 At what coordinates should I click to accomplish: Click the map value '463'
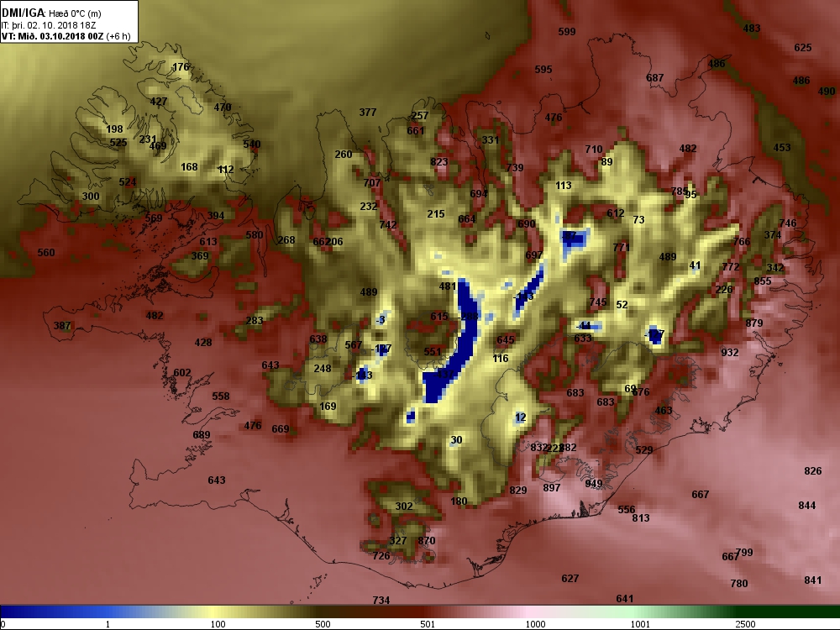pos(664,411)
